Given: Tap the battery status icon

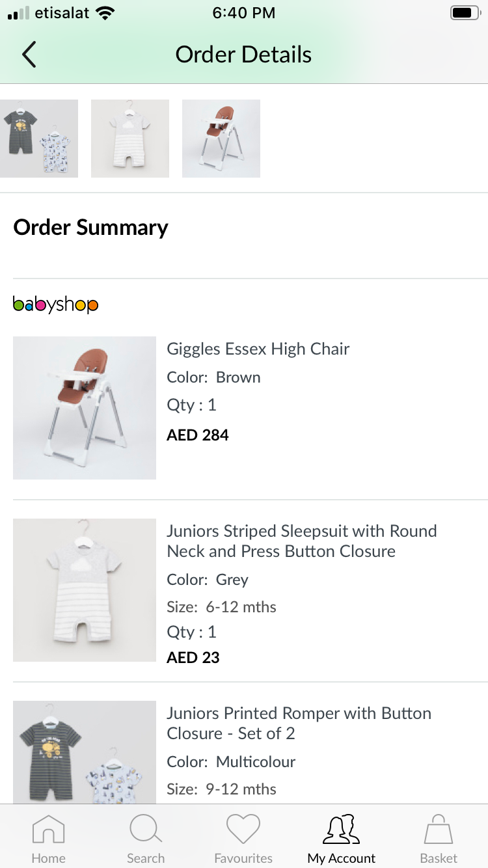Looking at the screenshot, I should [465, 13].
